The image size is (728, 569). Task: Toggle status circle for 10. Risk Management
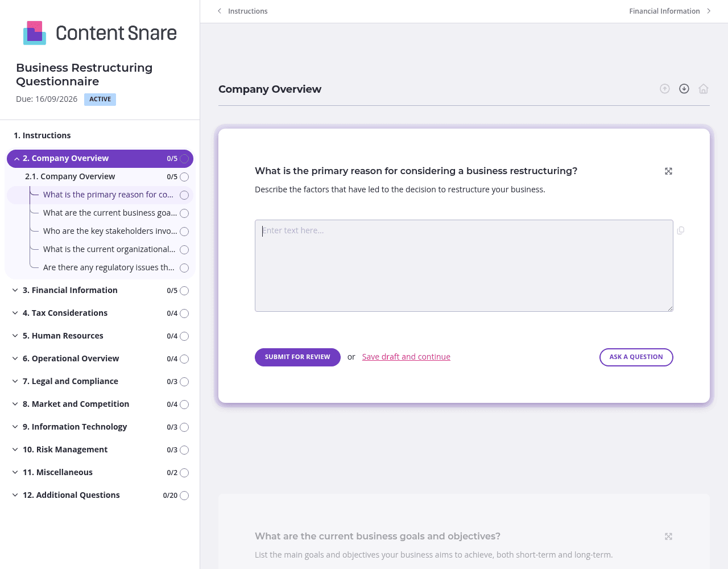pos(184,450)
